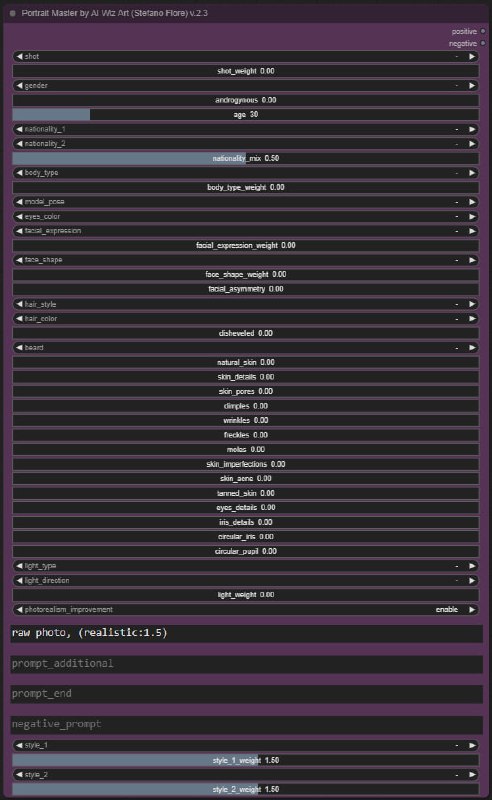
Task: Click the face_shape_weight slider
Action: [x=245, y=274]
